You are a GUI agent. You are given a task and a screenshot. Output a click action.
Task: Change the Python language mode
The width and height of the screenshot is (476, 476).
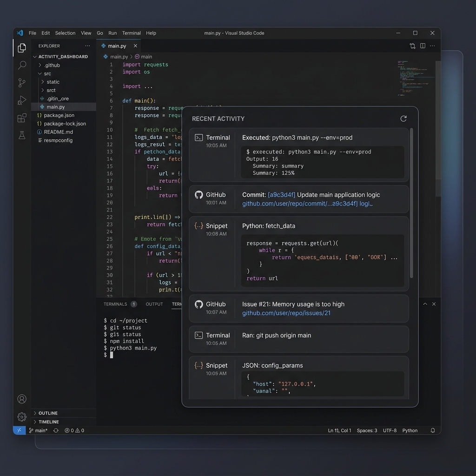tap(410, 430)
